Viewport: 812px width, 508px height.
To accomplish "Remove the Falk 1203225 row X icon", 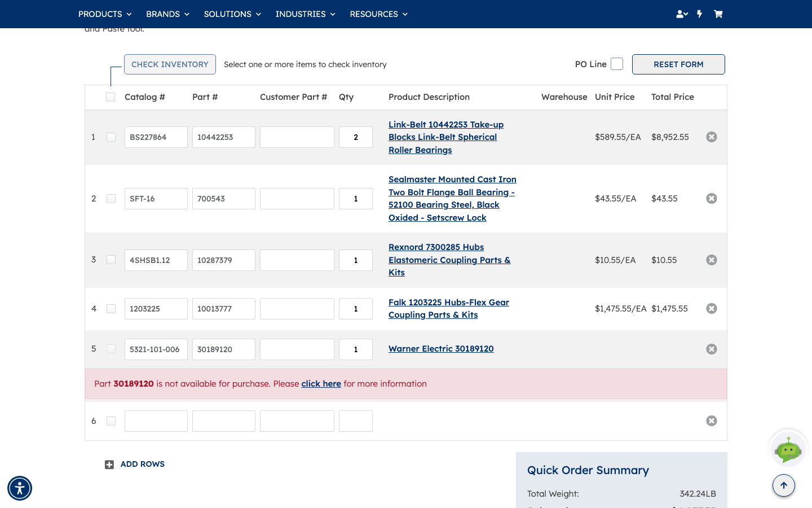I will pyautogui.click(x=712, y=309).
